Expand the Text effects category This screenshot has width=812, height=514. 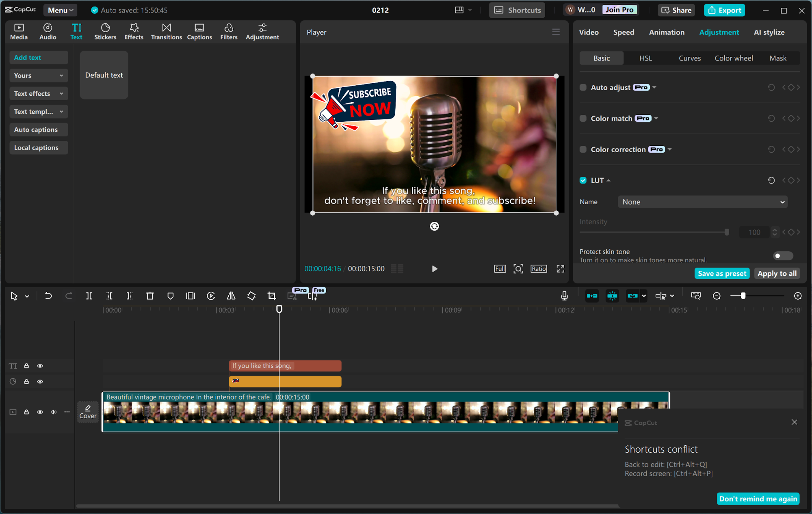tap(39, 93)
